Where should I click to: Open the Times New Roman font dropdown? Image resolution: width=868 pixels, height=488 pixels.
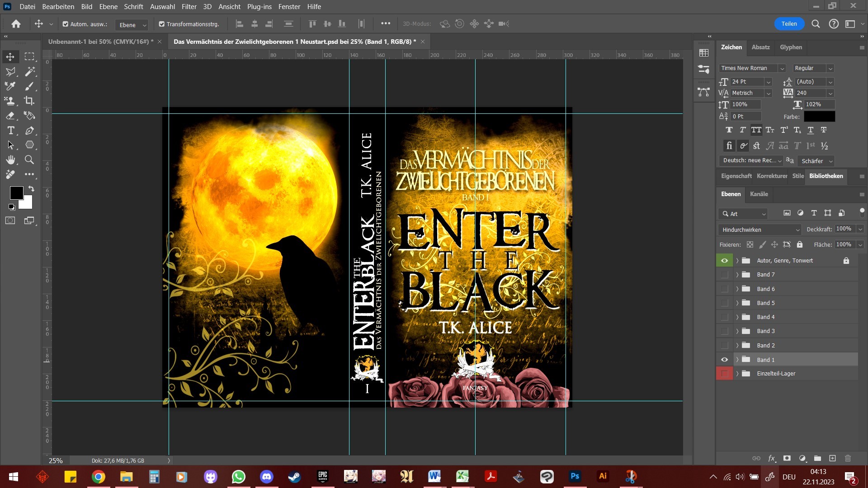pyautogui.click(x=782, y=68)
